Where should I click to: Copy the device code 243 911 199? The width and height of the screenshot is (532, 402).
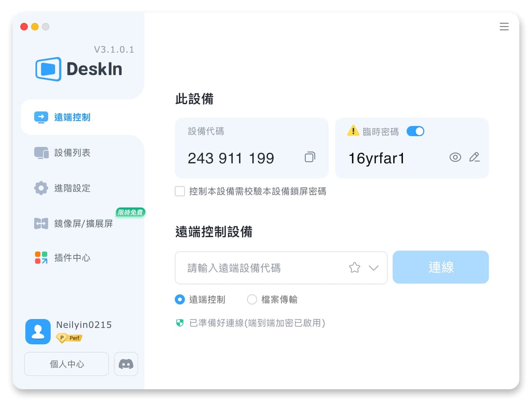point(310,157)
